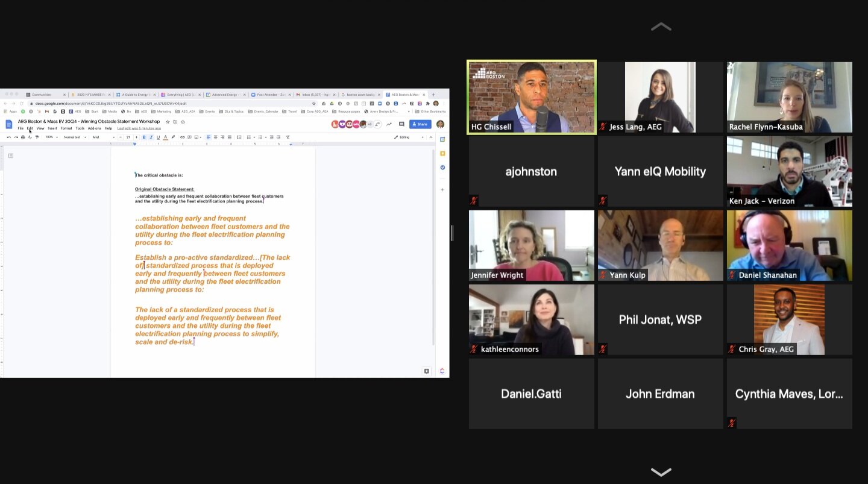Open the Edit menu
868x484 pixels.
(30, 128)
